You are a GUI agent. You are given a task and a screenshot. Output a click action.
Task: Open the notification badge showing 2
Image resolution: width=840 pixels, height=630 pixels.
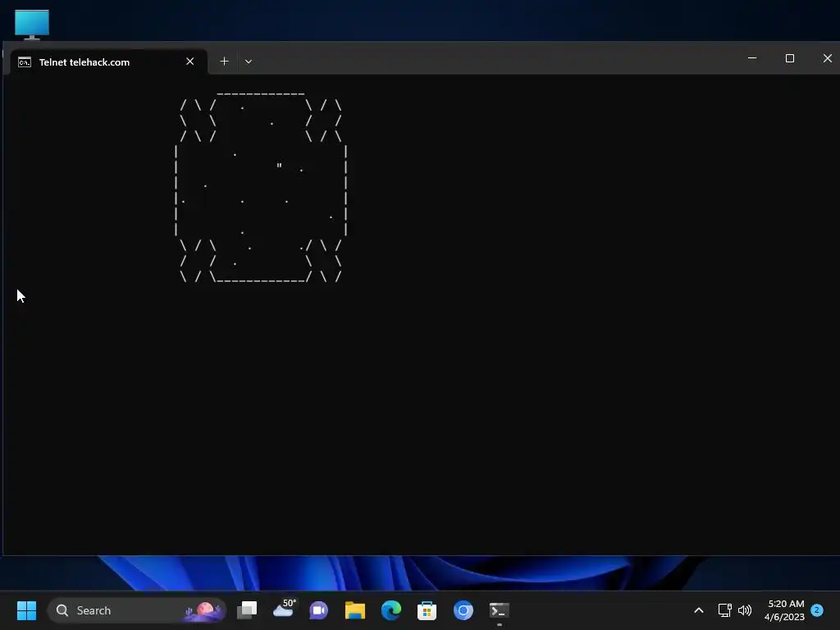(817, 610)
